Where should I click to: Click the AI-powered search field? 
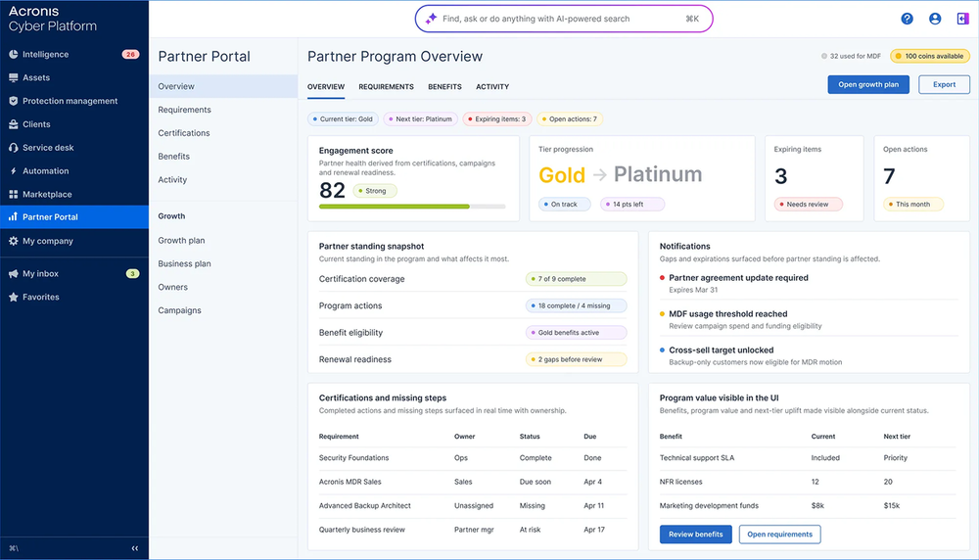pyautogui.click(x=564, y=19)
